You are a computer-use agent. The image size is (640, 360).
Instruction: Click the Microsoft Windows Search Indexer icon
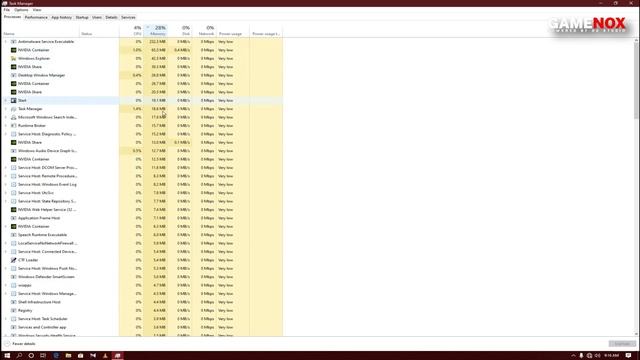13,117
